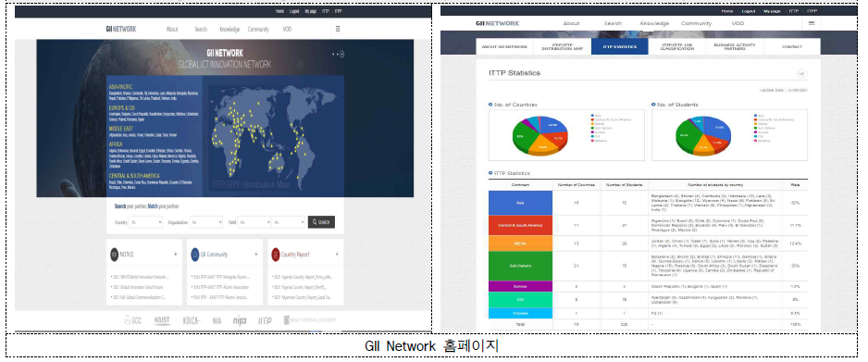This screenshot has width=868, height=362.
Task: Click red Central & South America table cell
Action: (520, 226)
